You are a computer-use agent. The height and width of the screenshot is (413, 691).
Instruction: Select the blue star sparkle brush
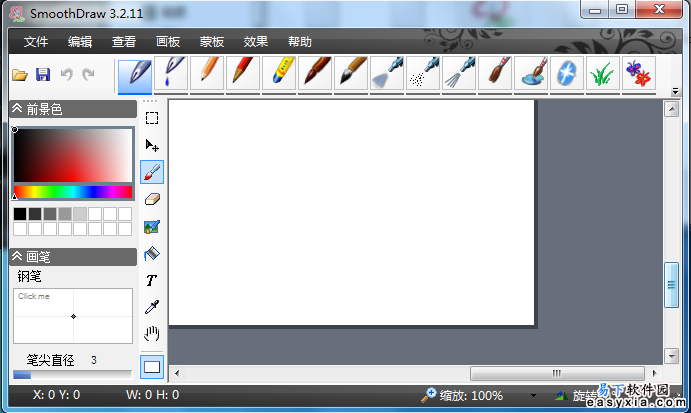click(x=567, y=74)
